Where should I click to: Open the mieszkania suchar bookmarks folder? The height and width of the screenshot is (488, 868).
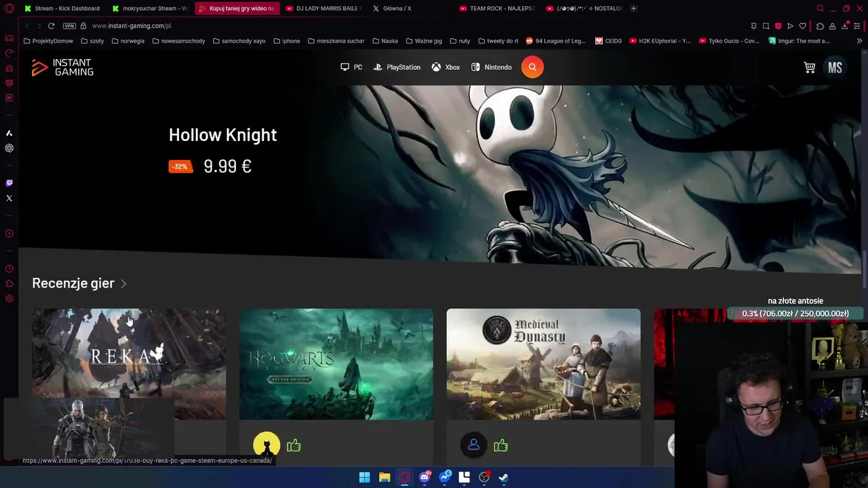336,41
